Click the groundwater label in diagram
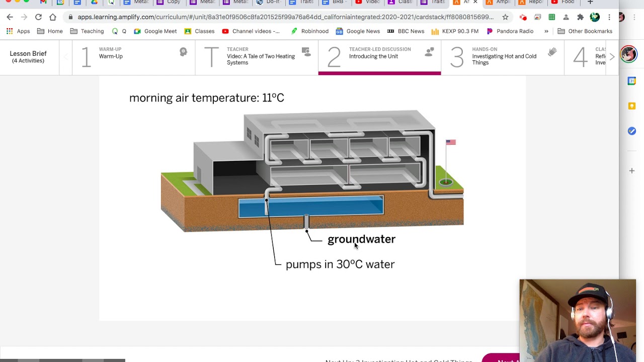The width and height of the screenshot is (644, 362). click(361, 239)
